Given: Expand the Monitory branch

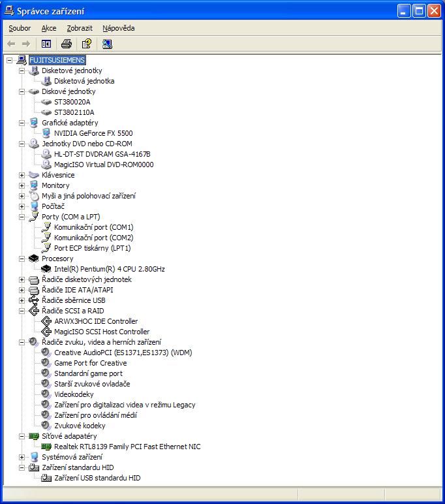Looking at the screenshot, I should 22,185.
